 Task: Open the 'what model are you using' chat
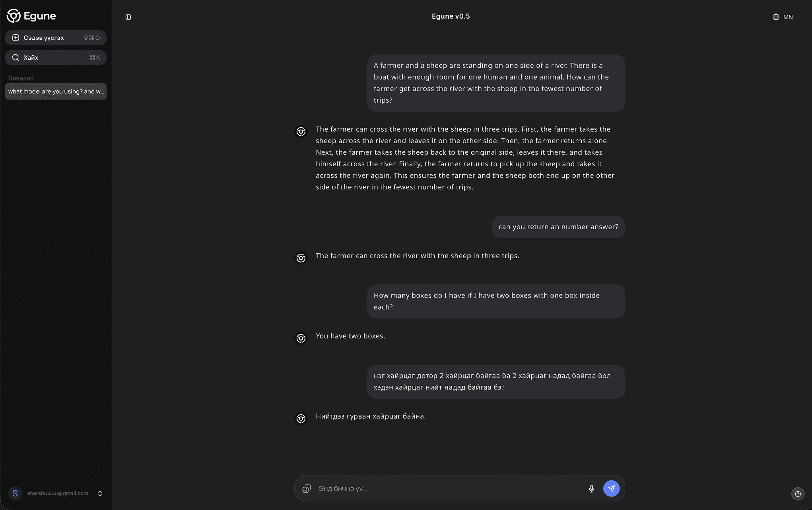[x=56, y=91]
